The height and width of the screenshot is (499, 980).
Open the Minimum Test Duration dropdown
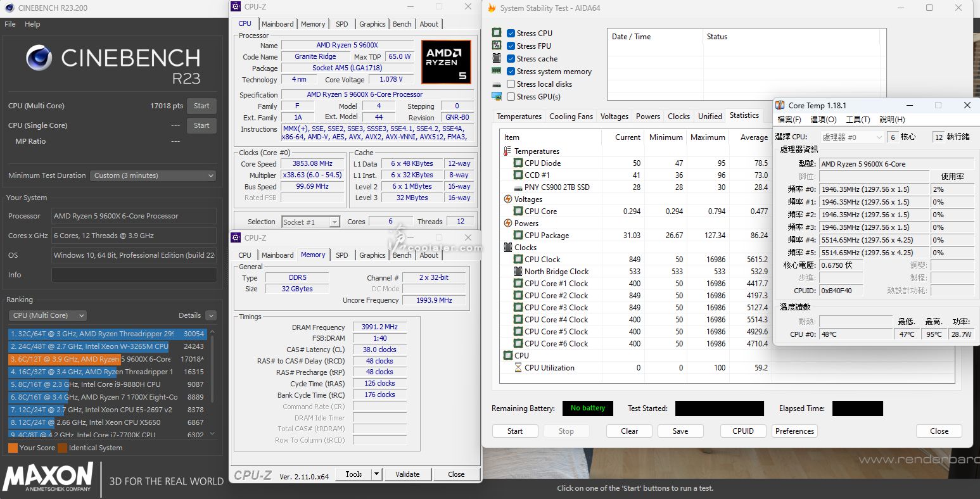coord(153,175)
